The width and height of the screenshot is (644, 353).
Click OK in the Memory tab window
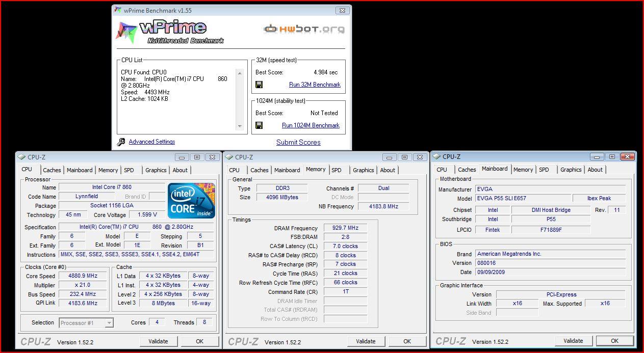tap(407, 341)
